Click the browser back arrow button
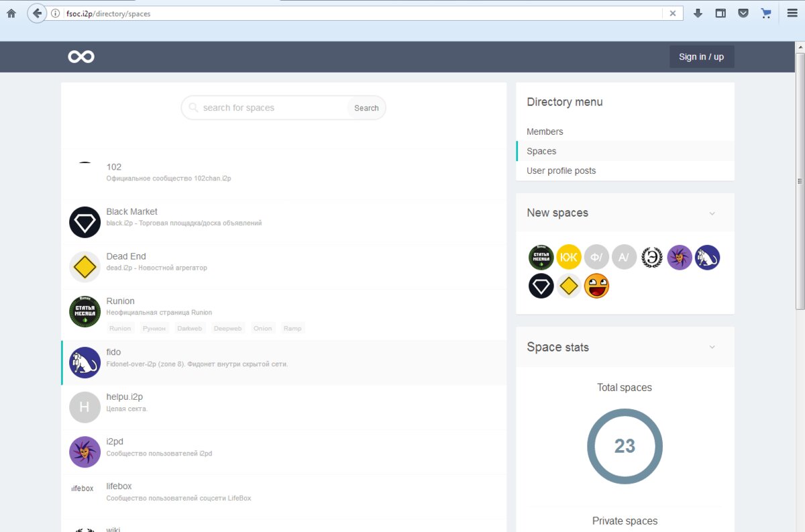This screenshot has width=805, height=532. pos(37,13)
